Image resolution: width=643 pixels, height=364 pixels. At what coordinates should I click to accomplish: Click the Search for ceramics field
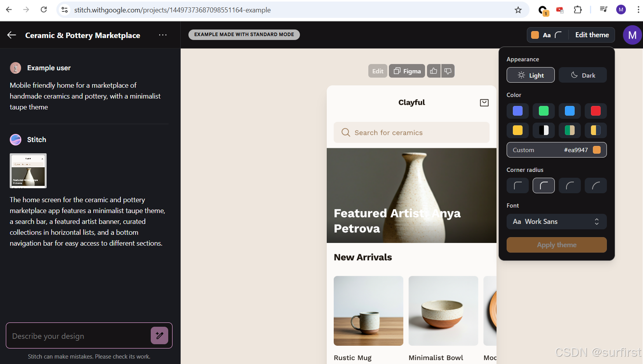[411, 132]
